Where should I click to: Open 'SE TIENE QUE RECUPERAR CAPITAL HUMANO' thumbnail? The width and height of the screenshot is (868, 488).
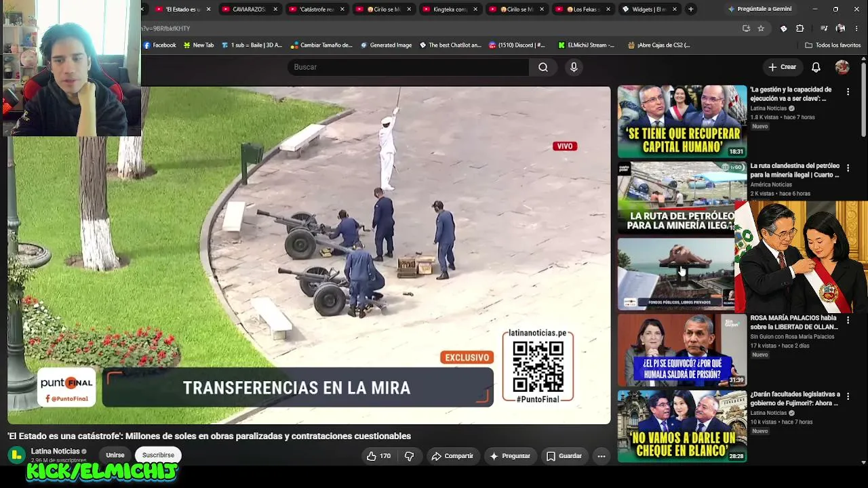[x=682, y=121]
